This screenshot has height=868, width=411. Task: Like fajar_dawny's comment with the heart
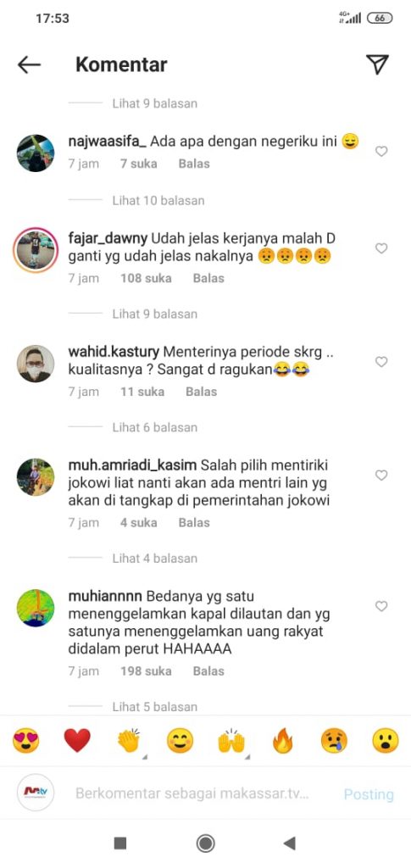pos(381,248)
